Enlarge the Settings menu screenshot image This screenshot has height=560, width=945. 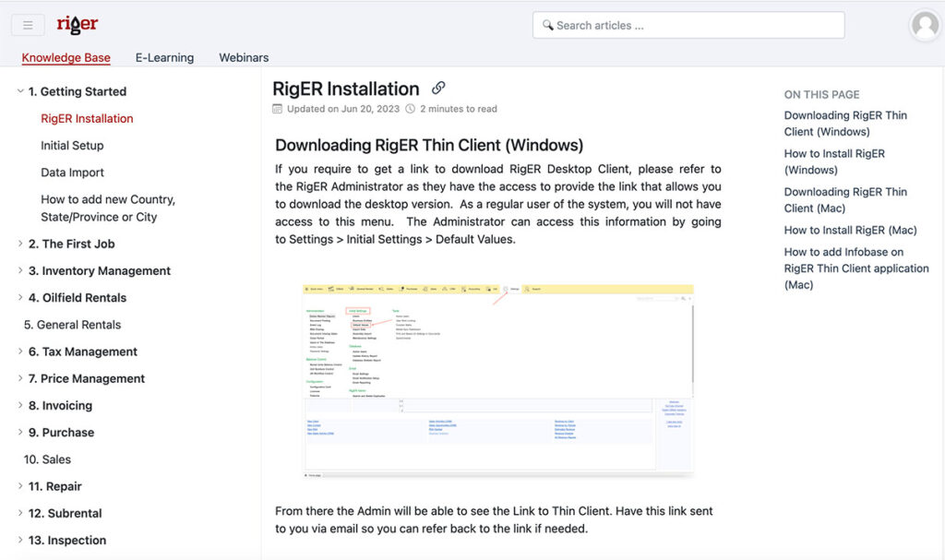(x=498, y=380)
